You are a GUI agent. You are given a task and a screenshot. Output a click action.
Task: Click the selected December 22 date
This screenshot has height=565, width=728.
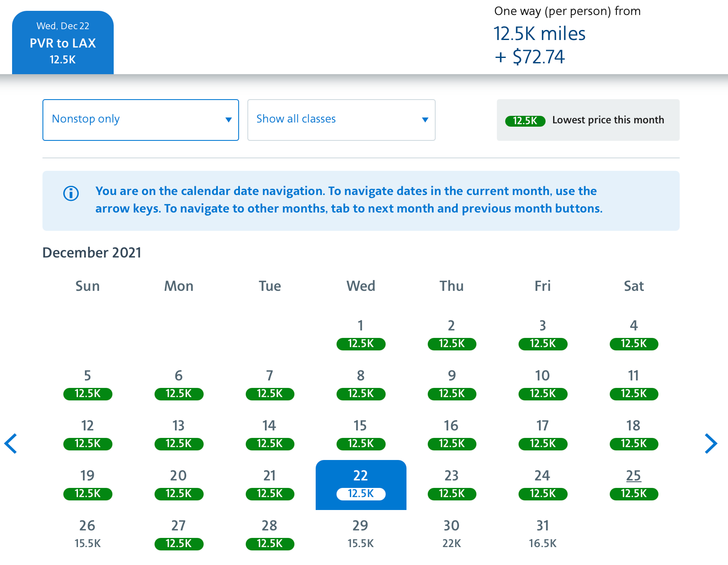pos(361,484)
